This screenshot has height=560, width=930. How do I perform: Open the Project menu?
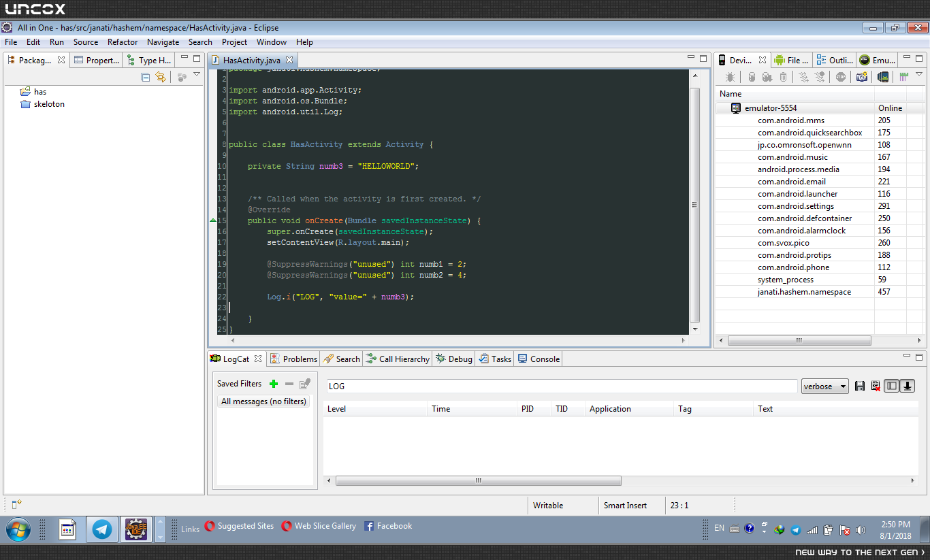(x=235, y=42)
